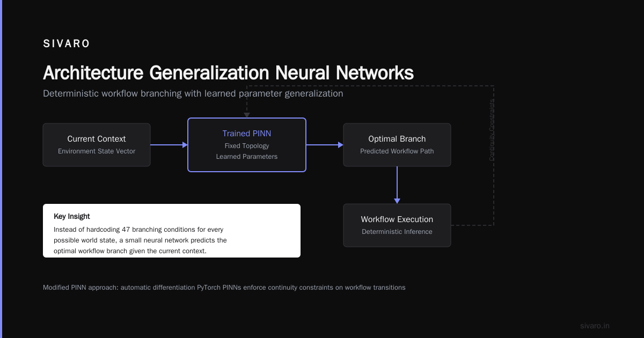Image resolution: width=644 pixels, height=338 pixels.
Task: Click the Deterministic Inference label
Action: tap(397, 232)
